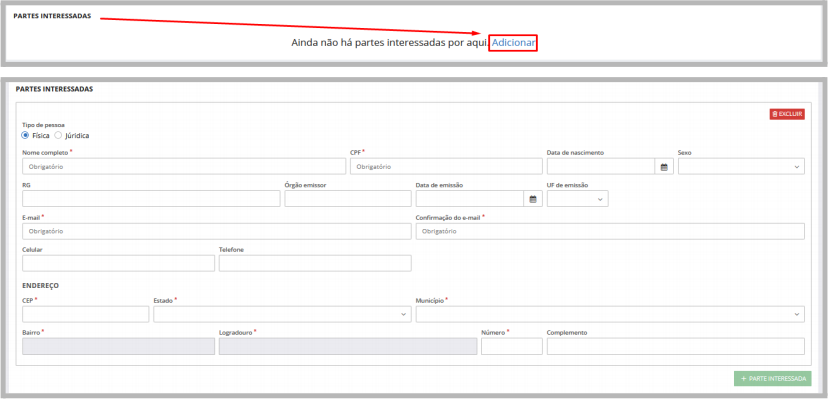Open the Data de nascimento calendar icon
Image resolution: width=828 pixels, height=399 pixels.
[664, 167]
